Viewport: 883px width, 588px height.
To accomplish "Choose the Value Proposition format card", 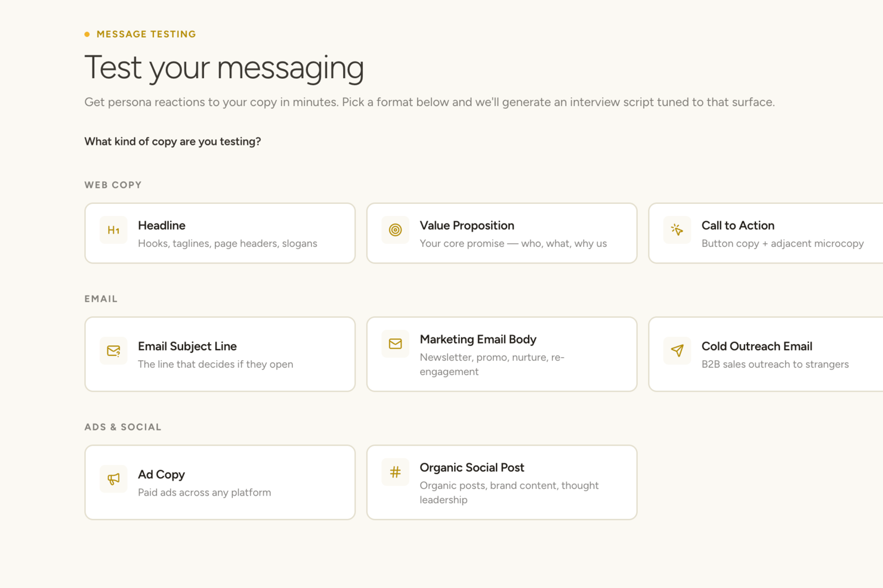I will 502,233.
